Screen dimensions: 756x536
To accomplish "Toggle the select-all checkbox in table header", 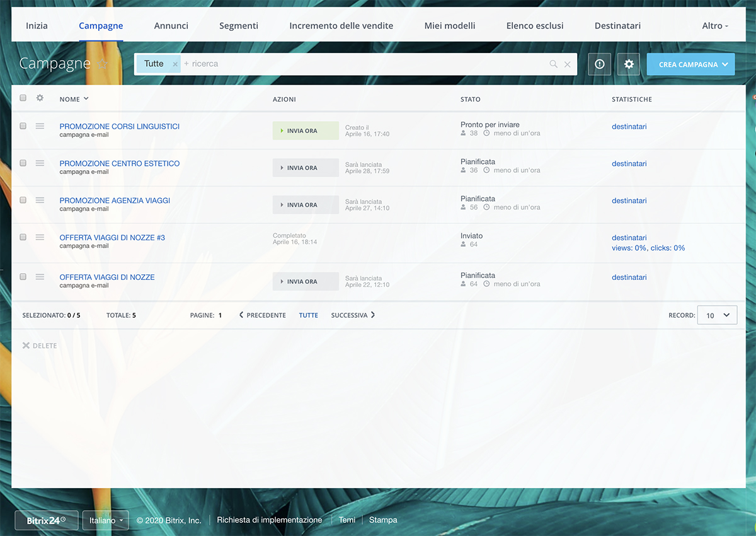I will [23, 98].
